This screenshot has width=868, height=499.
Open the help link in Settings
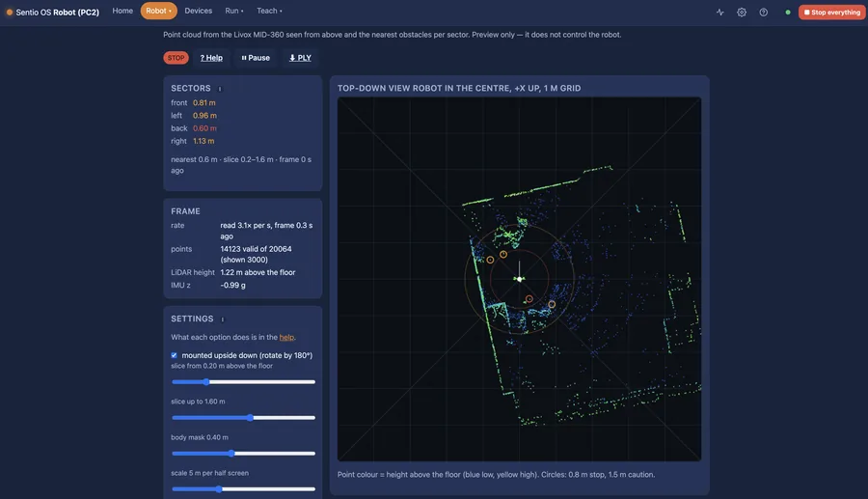286,337
